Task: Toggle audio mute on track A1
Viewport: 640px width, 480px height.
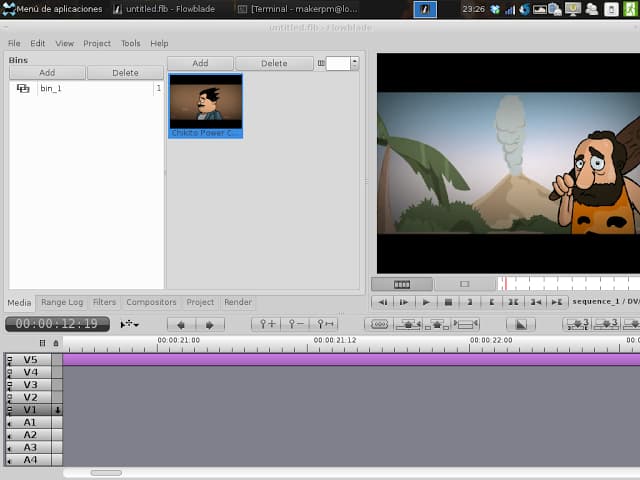Action: [x=10, y=423]
